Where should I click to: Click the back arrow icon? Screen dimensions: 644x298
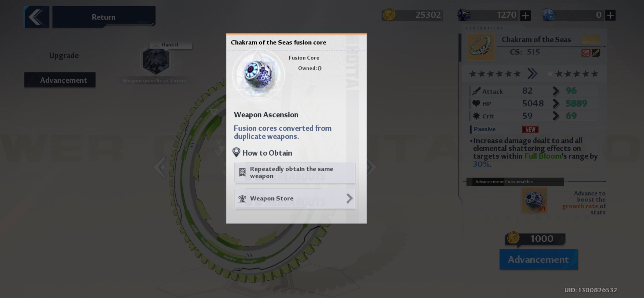pyautogui.click(x=36, y=17)
